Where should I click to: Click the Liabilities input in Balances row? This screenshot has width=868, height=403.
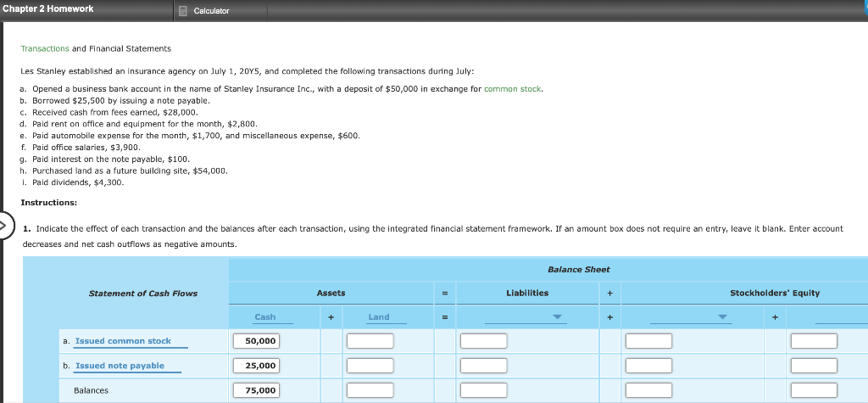pyautogui.click(x=484, y=390)
